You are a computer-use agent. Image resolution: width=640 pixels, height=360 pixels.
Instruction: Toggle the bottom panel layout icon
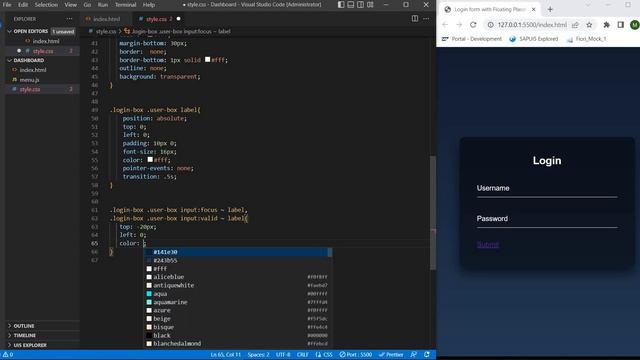click(351, 5)
